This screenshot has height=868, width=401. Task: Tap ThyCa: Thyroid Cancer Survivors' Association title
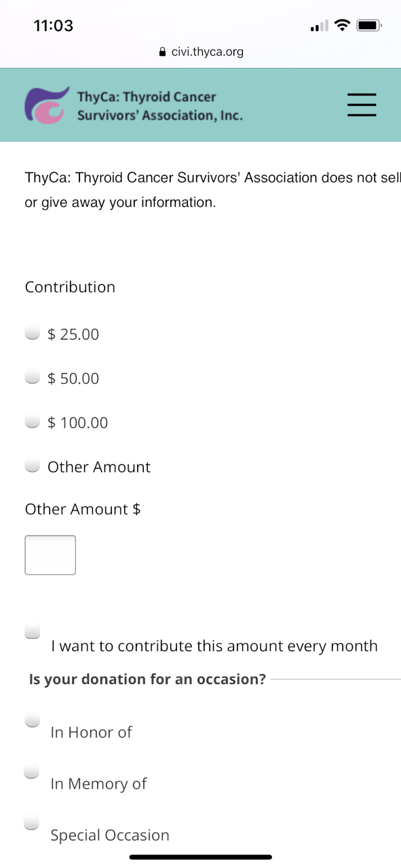[160, 106]
